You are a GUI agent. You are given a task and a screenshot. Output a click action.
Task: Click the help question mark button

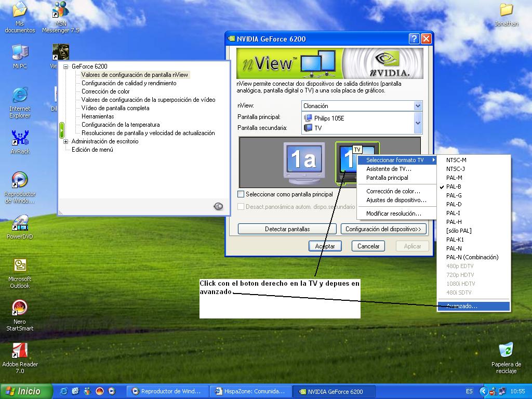tap(414, 39)
